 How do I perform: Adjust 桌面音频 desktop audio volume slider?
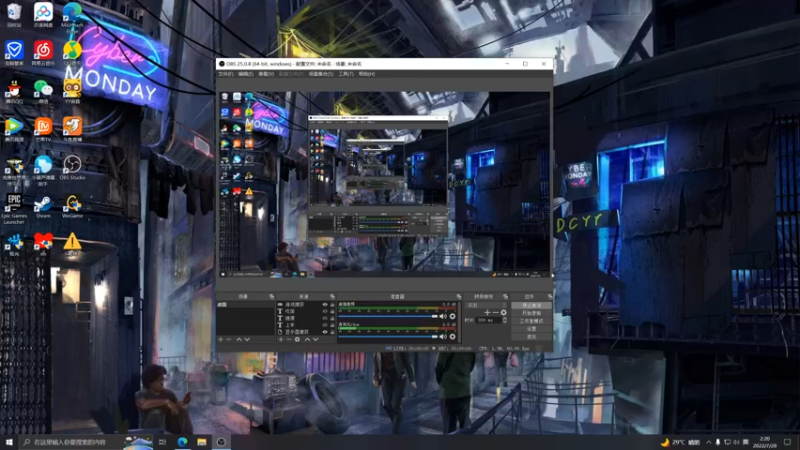(388, 316)
